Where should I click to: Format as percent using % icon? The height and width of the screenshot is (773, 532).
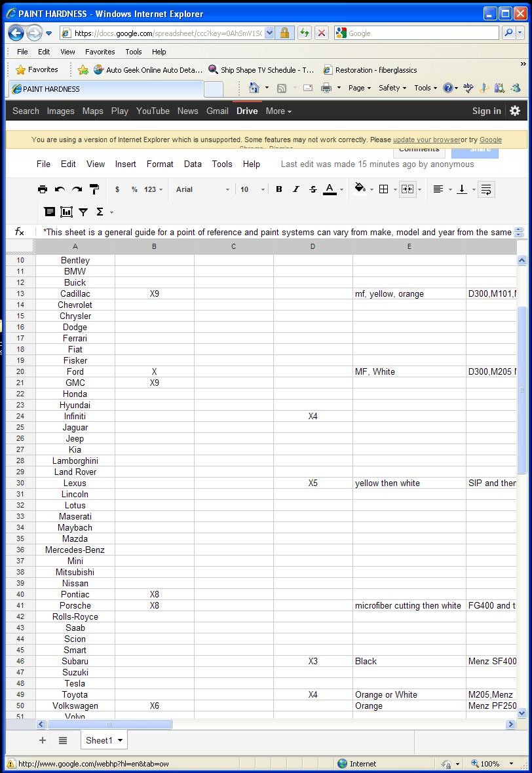134,189
